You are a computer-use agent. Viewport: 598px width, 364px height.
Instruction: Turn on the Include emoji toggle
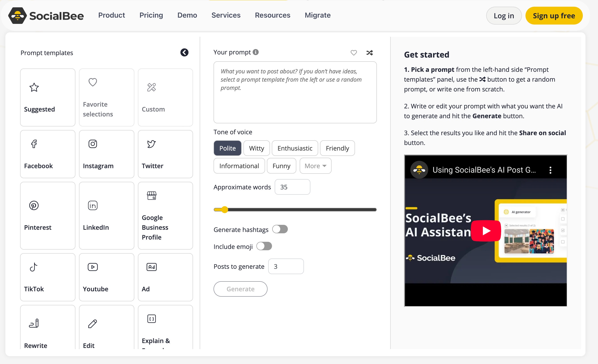264,246
